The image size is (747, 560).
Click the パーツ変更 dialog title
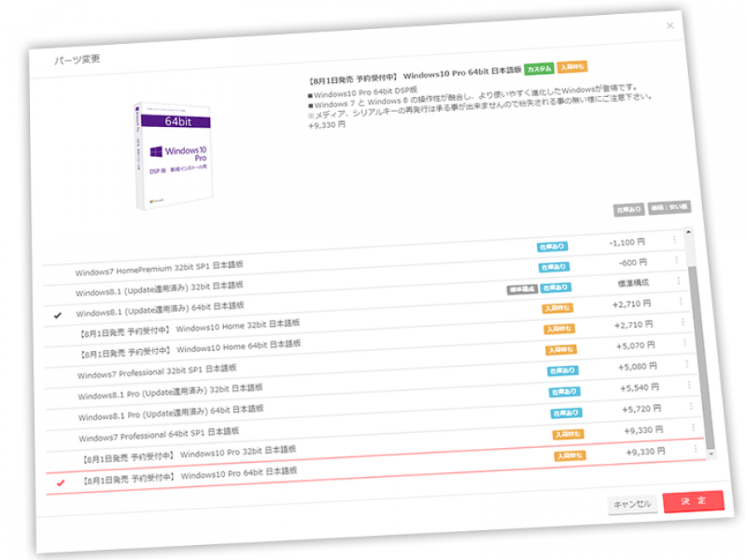pyautogui.click(x=76, y=60)
